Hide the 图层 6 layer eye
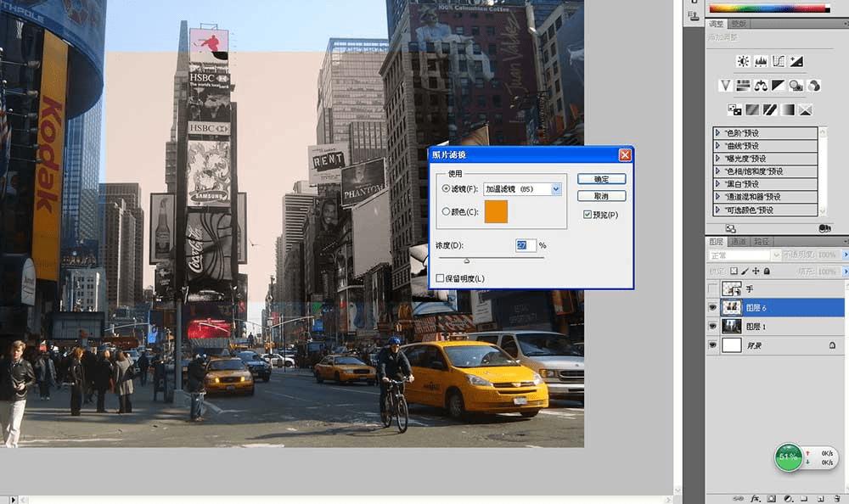The height and width of the screenshot is (504, 849). [712, 307]
